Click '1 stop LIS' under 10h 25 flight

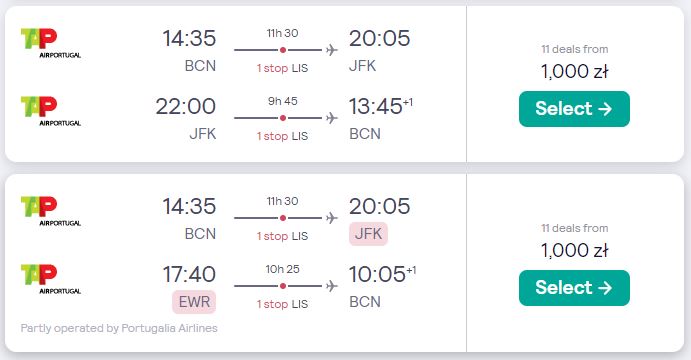(282, 304)
